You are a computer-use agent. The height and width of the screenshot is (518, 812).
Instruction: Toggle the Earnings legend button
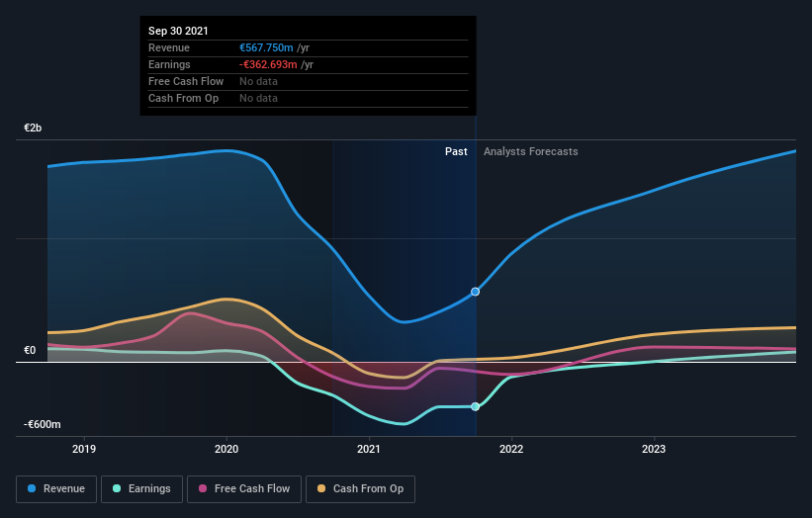[x=141, y=489]
